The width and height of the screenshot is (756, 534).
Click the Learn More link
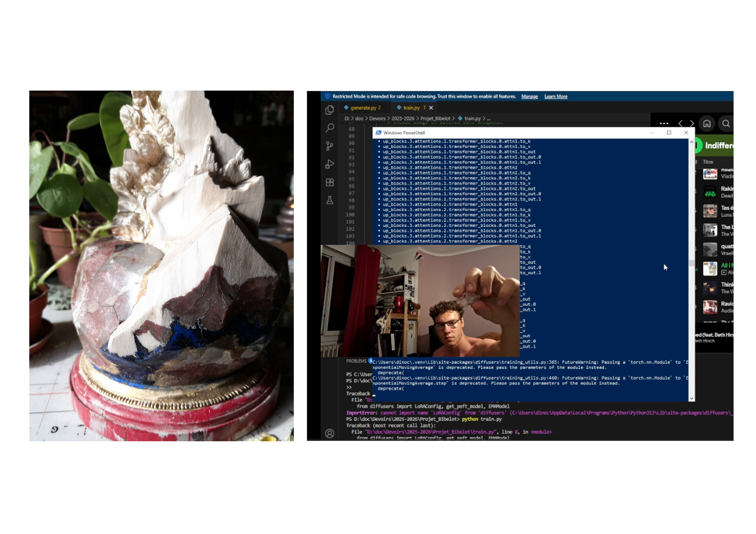click(556, 96)
